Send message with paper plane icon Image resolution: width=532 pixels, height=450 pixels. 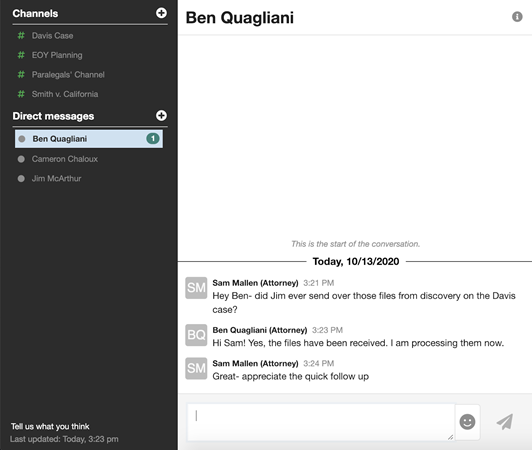505,421
